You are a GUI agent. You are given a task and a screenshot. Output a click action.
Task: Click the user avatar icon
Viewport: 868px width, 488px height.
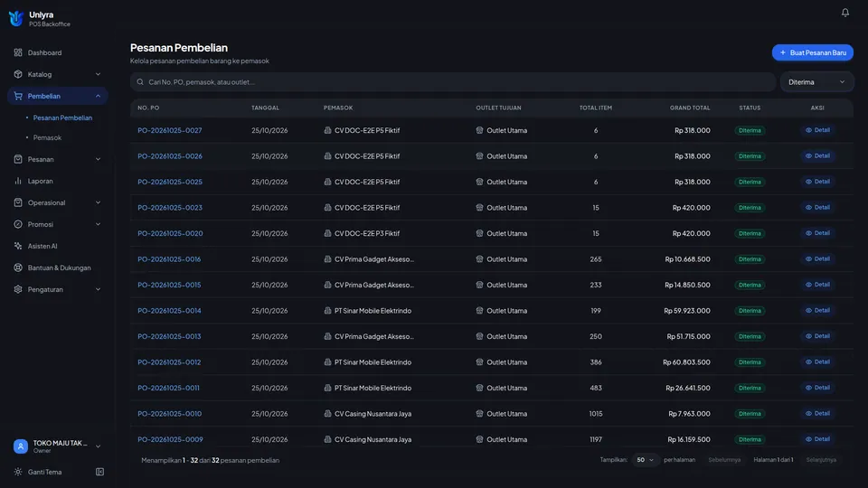click(21, 446)
